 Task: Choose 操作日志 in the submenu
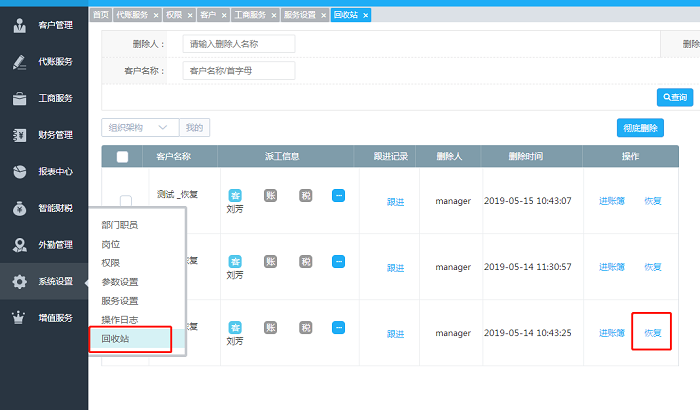tap(119, 320)
